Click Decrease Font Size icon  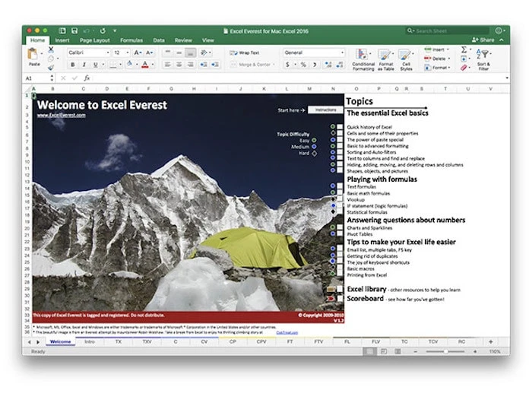[149, 52]
